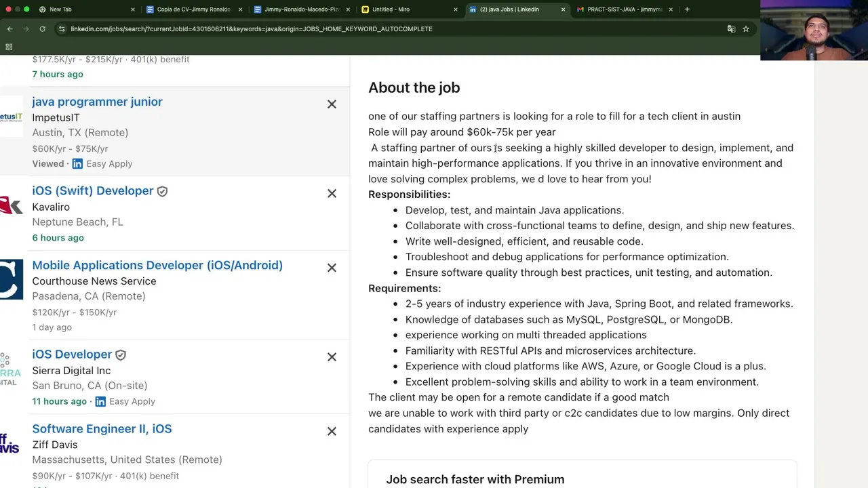The height and width of the screenshot is (488, 868).
Task: Open a new browser tab with plus
Action: (x=687, y=9)
